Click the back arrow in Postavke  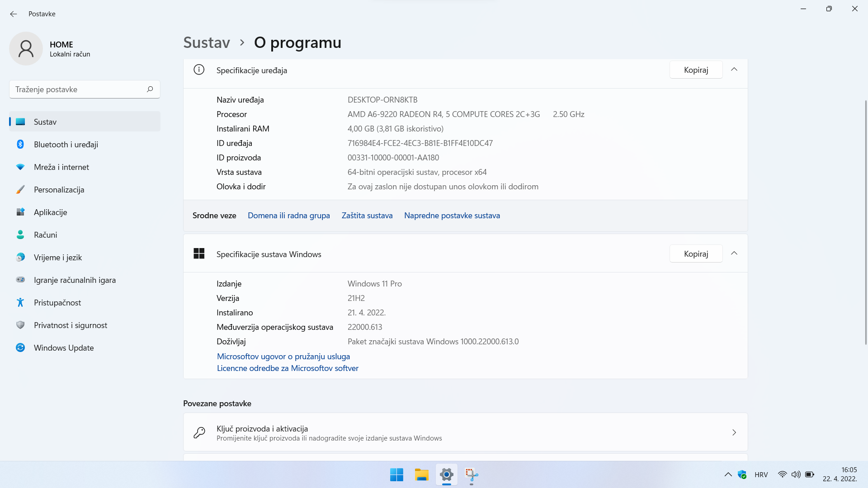pyautogui.click(x=14, y=14)
